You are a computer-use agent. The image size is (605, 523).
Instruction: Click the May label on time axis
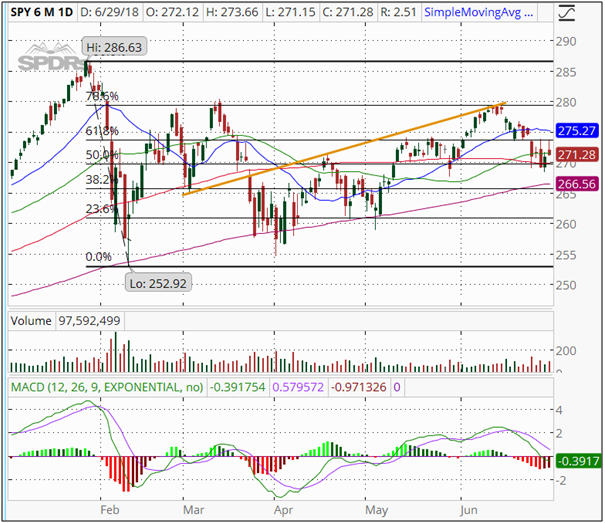[x=377, y=511]
